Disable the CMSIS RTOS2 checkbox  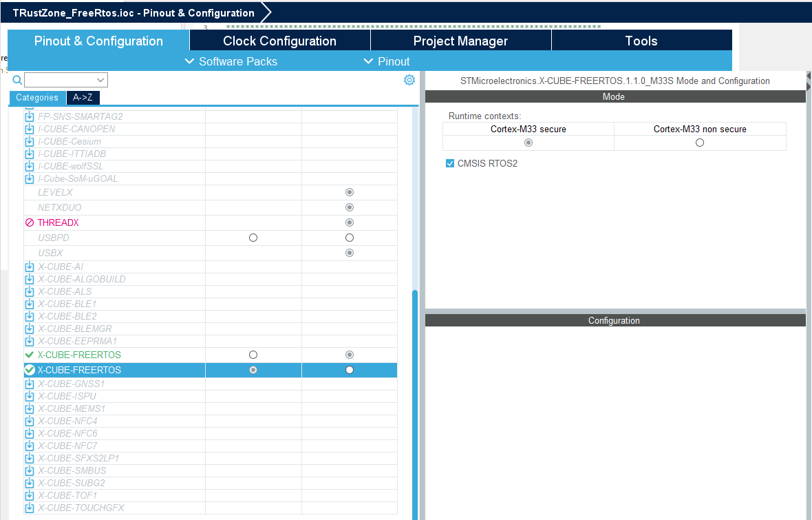coord(449,163)
